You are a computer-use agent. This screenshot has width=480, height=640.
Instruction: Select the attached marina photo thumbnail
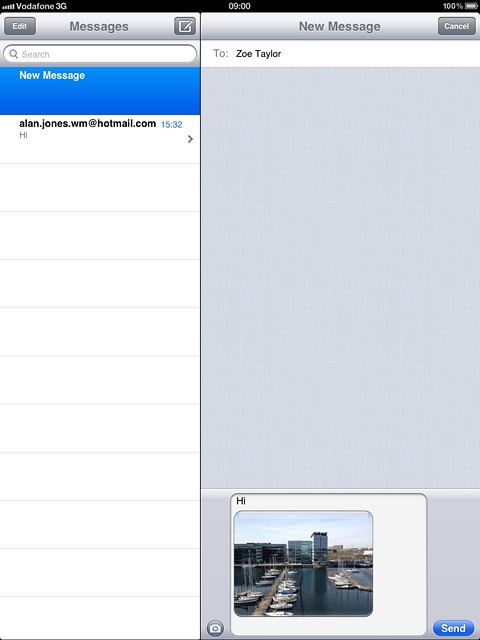point(303,564)
